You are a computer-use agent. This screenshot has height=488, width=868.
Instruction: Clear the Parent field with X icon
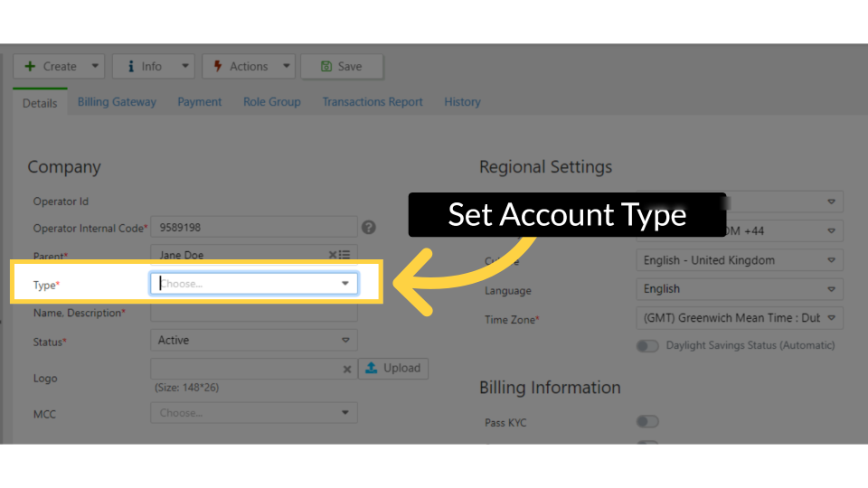(333, 255)
